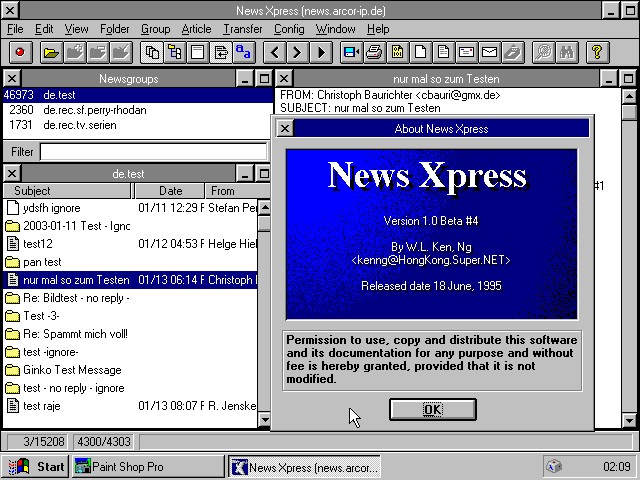640x480 pixels.
Task: Create new post with blank page icon
Action: click(x=420, y=52)
